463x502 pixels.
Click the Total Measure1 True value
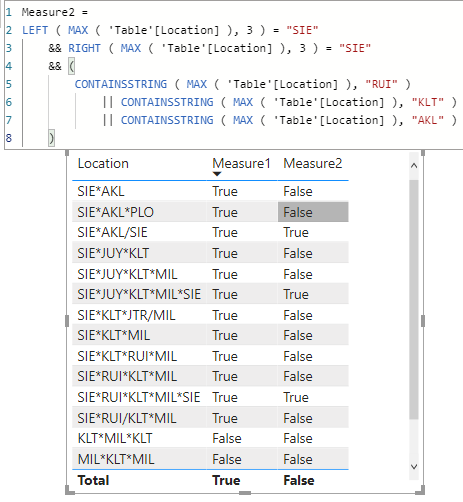click(x=226, y=480)
